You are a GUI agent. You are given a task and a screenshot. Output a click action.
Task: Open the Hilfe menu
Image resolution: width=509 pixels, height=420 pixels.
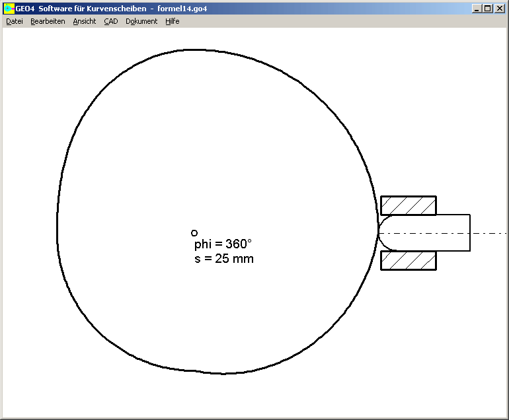(172, 21)
